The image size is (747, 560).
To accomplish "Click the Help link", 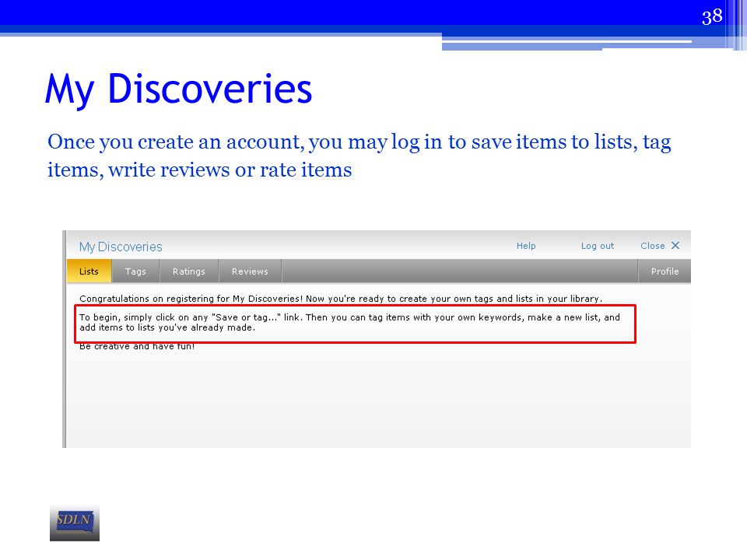I will (x=526, y=246).
